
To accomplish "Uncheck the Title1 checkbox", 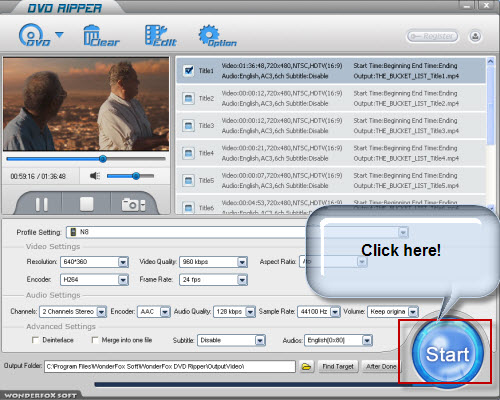I will pyautogui.click(x=188, y=70).
